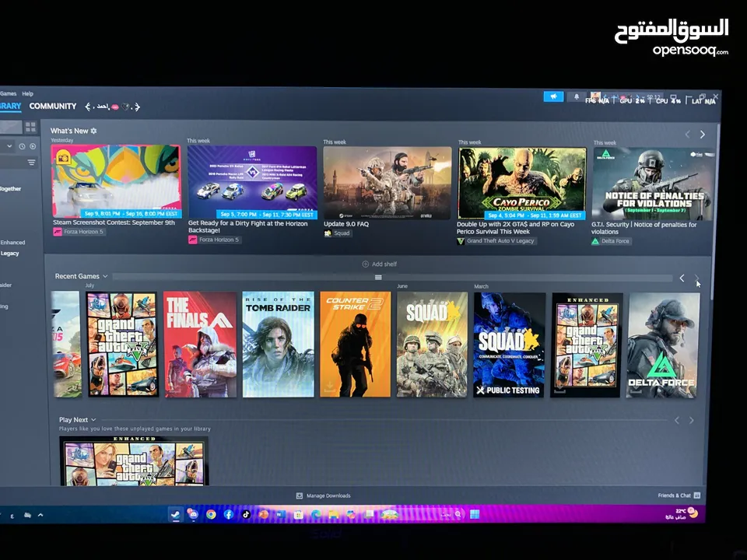Switch to the COMMUNITY tab
Screen dimensions: 747x560
pyautogui.click(x=53, y=107)
